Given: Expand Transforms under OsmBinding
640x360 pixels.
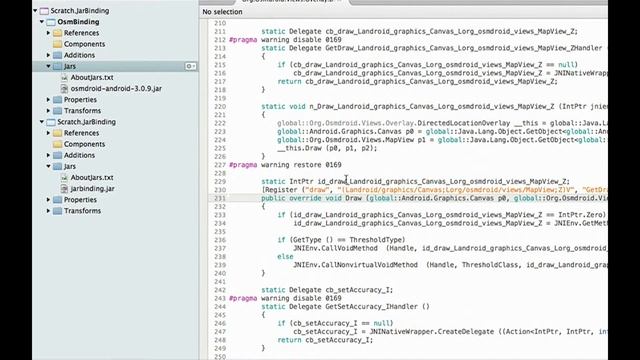Looking at the screenshot, I should 49,111.
